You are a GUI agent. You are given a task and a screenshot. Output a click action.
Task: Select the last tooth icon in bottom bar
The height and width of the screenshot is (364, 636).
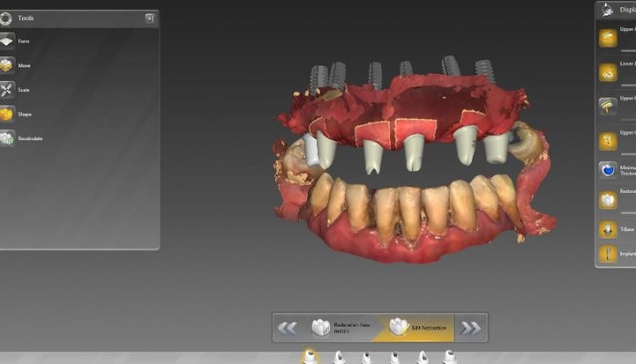point(446,357)
